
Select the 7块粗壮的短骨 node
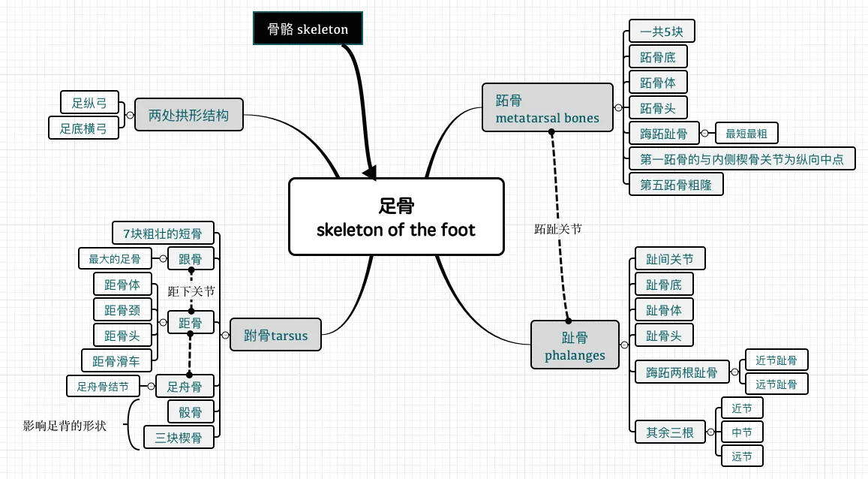tap(163, 233)
